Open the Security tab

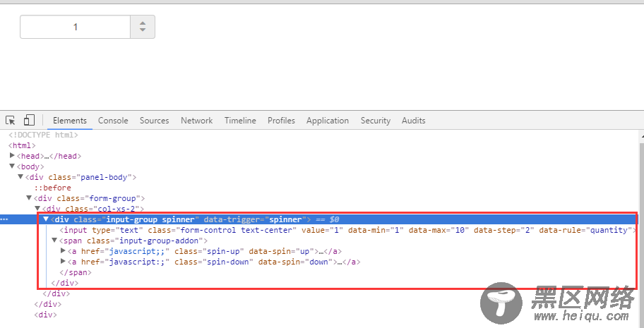point(376,121)
